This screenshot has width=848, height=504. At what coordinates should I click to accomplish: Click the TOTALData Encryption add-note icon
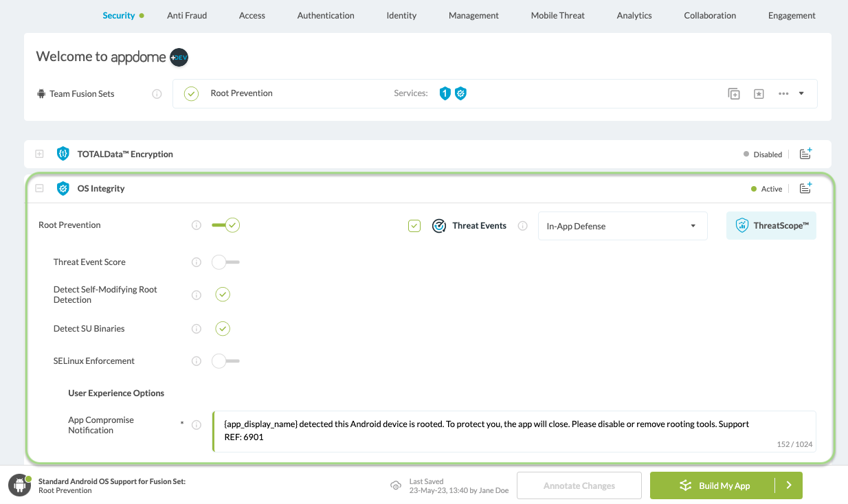[x=806, y=154]
